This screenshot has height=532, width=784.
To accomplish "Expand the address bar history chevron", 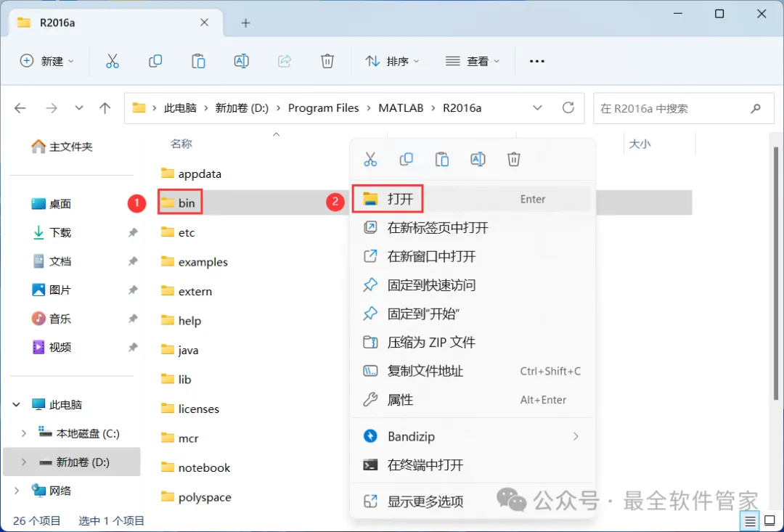I will point(537,108).
